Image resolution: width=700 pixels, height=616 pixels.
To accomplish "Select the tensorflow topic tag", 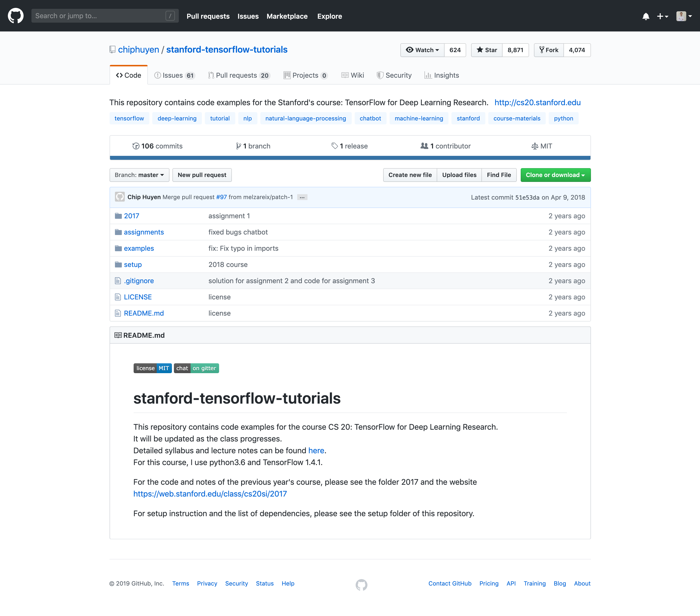I will [129, 118].
